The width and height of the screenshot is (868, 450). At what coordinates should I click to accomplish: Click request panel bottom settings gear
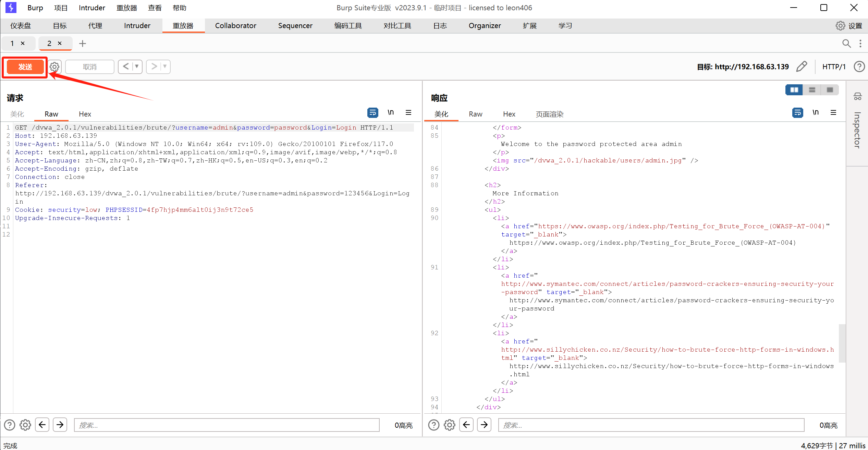click(25, 425)
